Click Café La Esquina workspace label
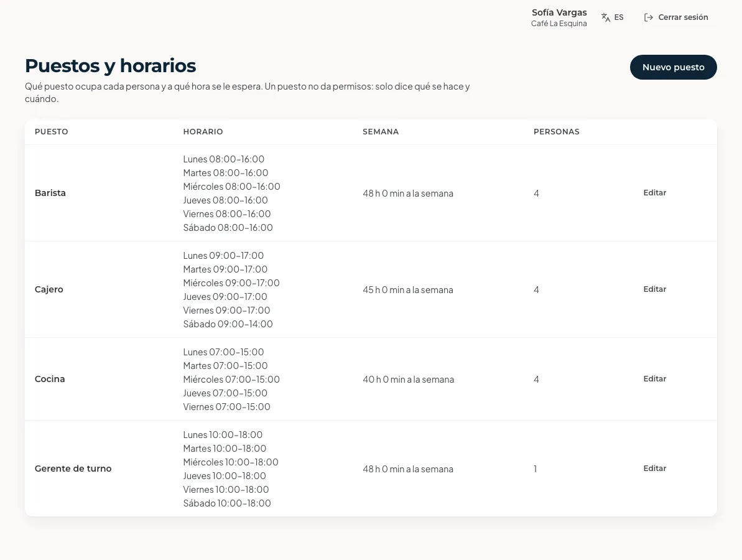The height and width of the screenshot is (560, 742). click(x=559, y=24)
